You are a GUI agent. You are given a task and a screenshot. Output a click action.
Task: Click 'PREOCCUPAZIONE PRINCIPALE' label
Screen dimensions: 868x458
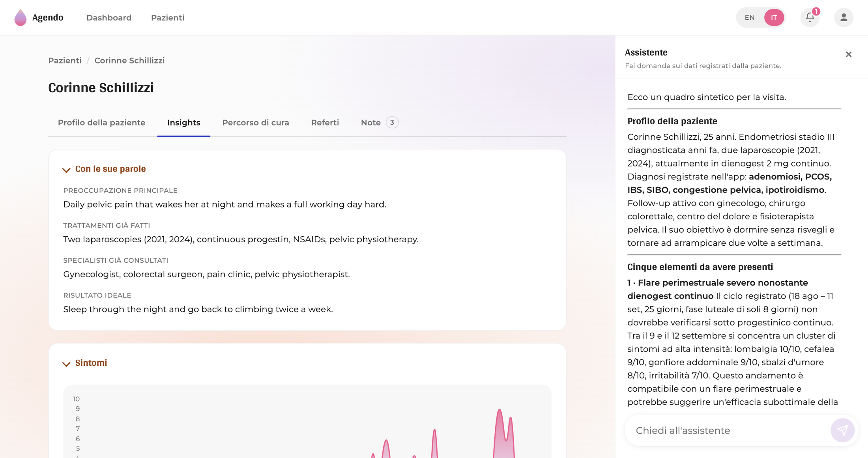coord(120,191)
